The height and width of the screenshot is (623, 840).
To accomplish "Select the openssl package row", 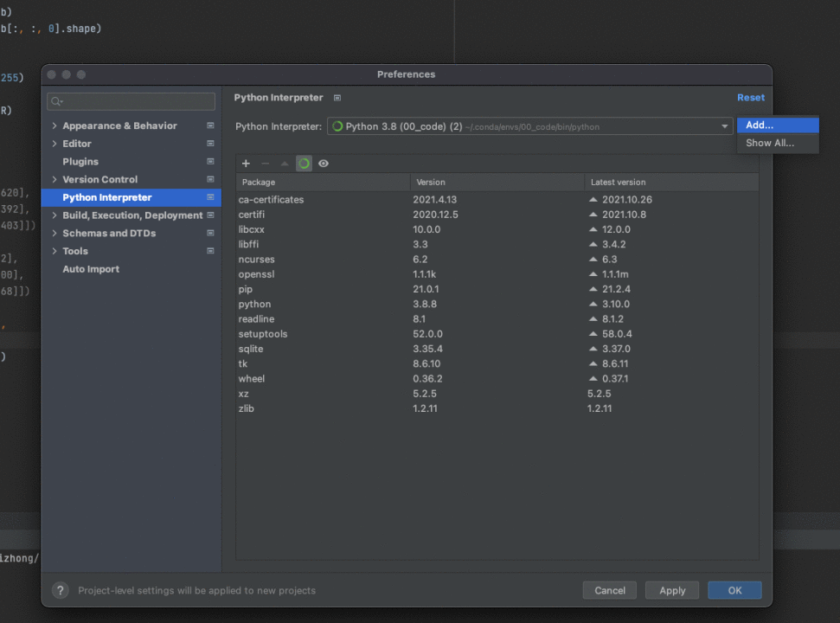I will click(497, 274).
